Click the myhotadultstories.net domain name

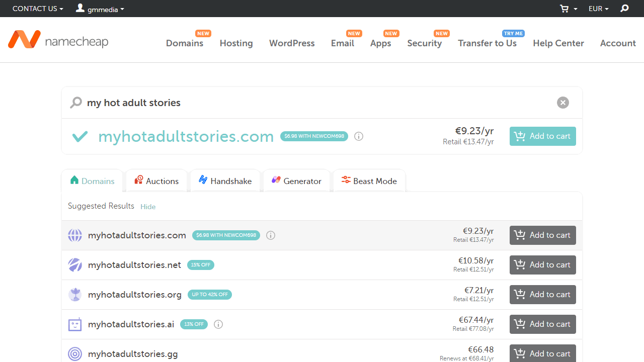134,265
